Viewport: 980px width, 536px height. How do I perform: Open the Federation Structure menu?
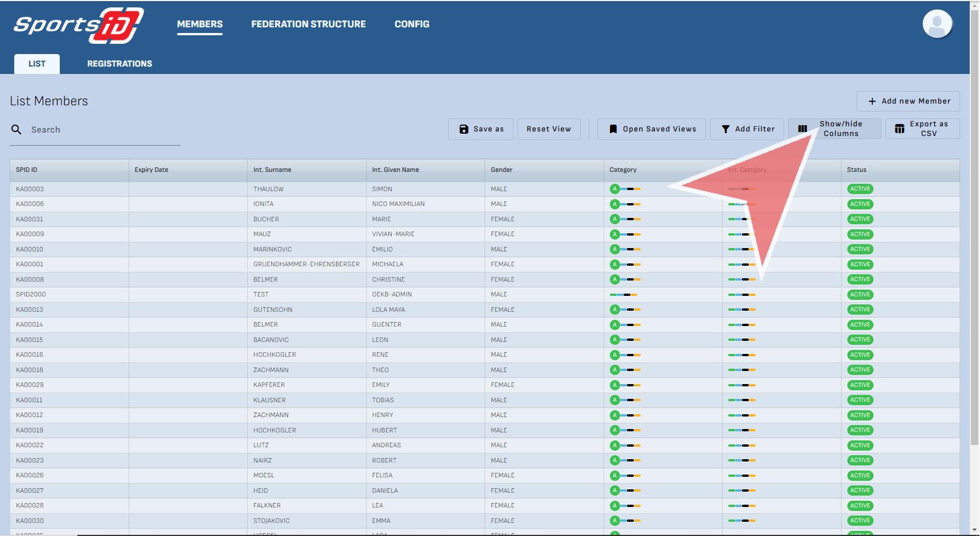click(x=308, y=24)
